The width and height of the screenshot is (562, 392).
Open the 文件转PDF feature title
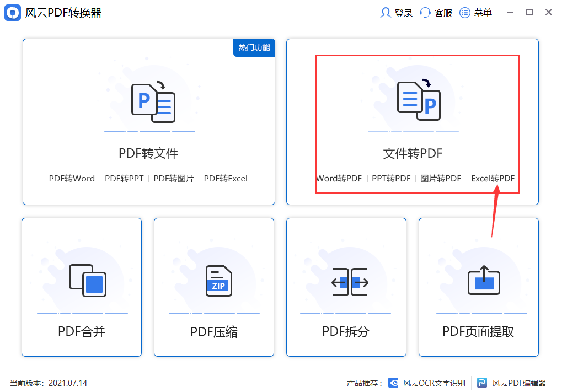413,153
